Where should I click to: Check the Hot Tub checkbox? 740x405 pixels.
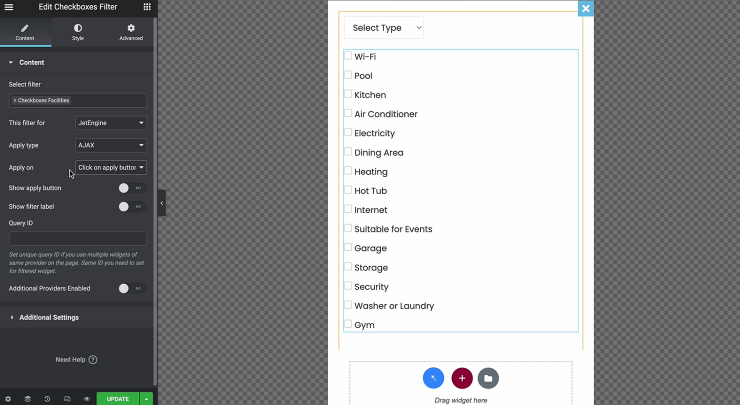(348, 190)
